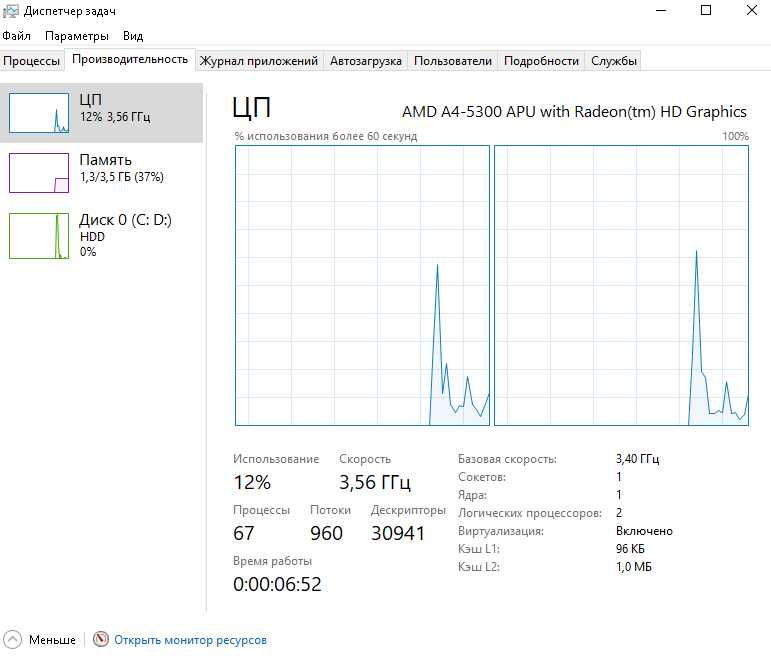Screen dimensions: 771x662
Task: Click the Потоки label
Action: (330, 510)
